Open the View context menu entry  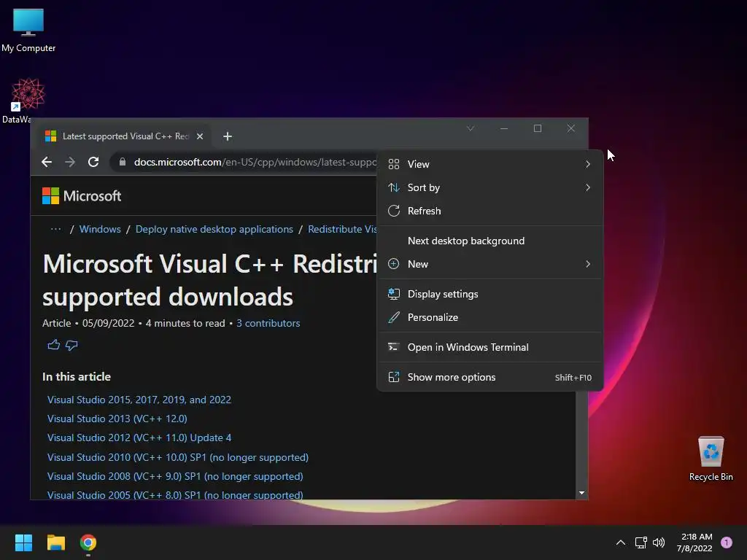tap(489, 164)
